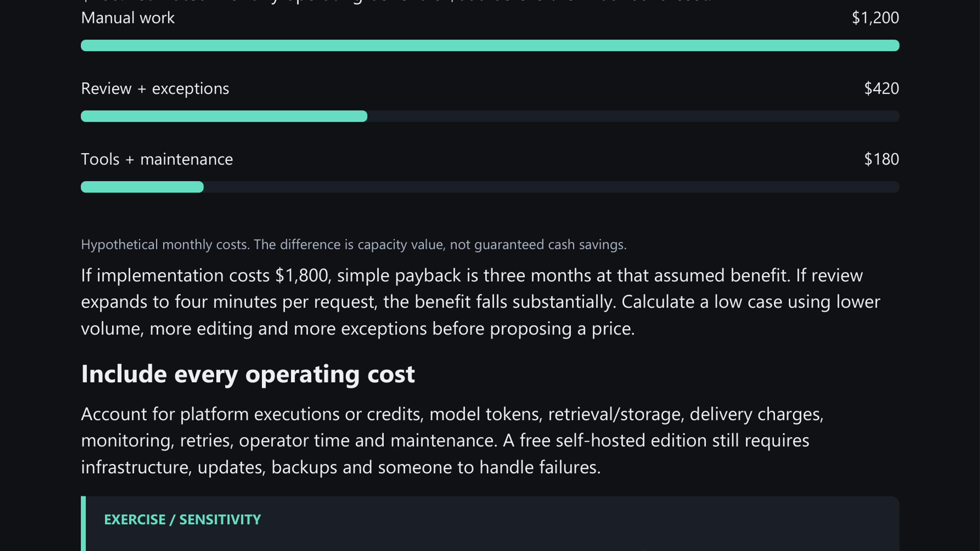This screenshot has width=980, height=551.
Task: Click the filled portion of Review + exceptions bar
Action: click(x=224, y=116)
